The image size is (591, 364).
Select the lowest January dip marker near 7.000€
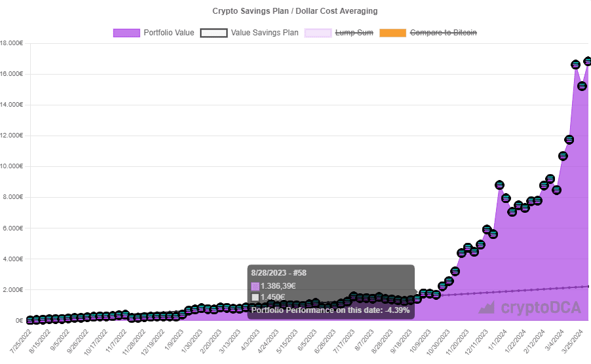pyautogui.click(x=512, y=212)
